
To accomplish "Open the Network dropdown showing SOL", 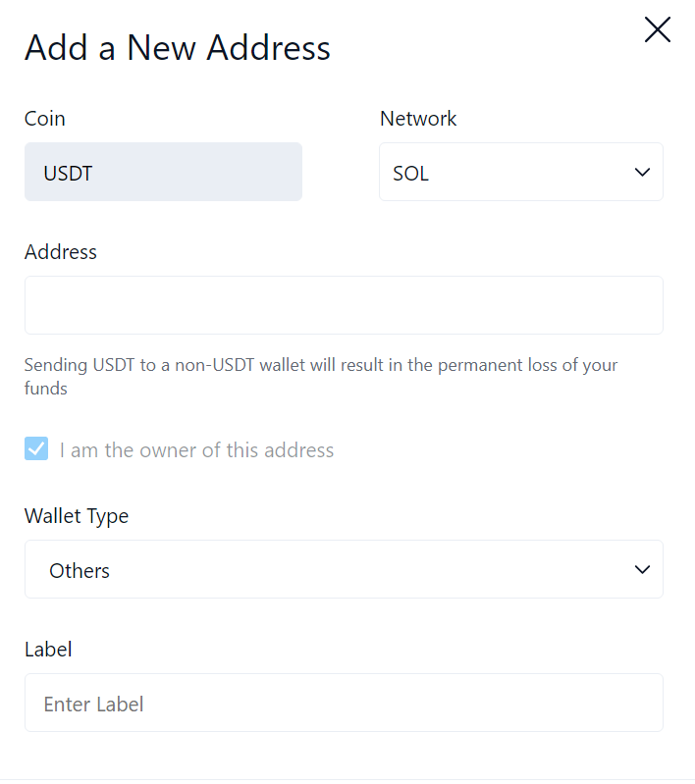I will (x=520, y=173).
